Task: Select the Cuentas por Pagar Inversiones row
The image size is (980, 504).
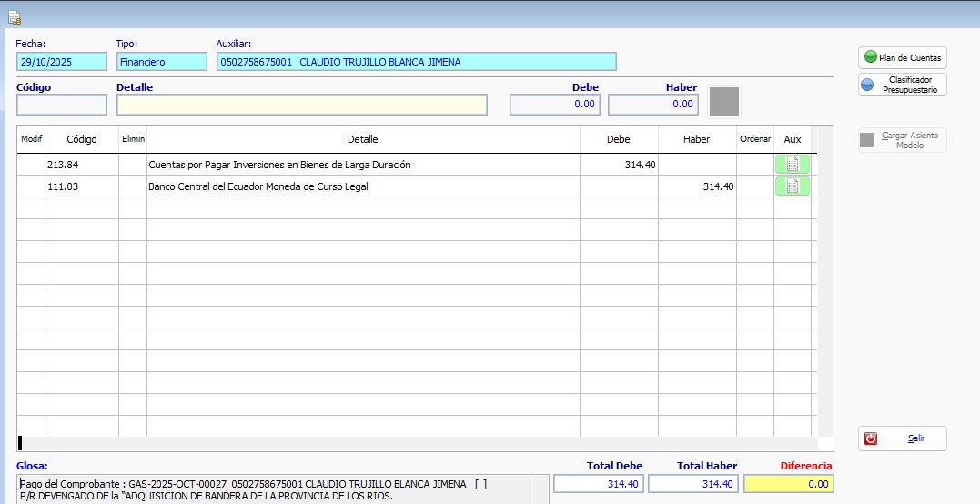Action: [416, 165]
